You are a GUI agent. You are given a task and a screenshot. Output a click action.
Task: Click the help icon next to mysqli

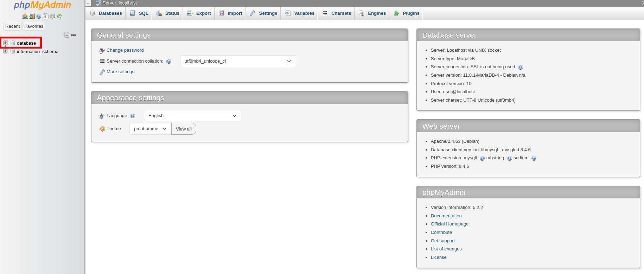pyautogui.click(x=482, y=158)
